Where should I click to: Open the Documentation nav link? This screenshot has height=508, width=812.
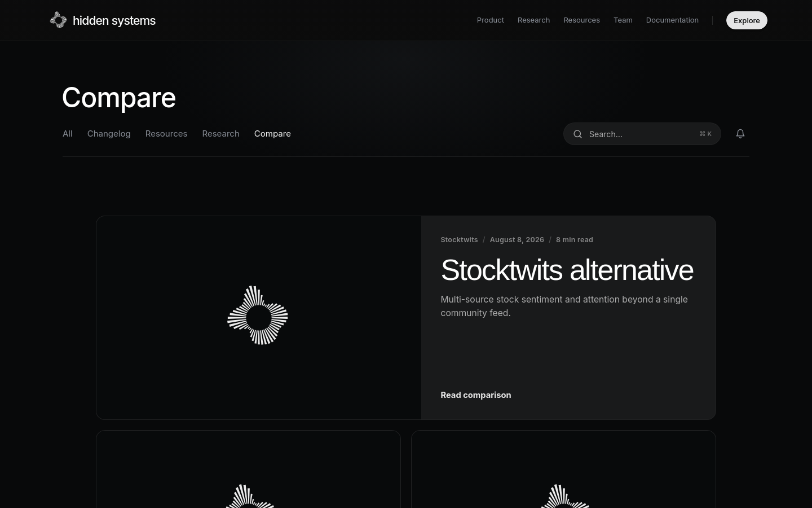click(672, 20)
